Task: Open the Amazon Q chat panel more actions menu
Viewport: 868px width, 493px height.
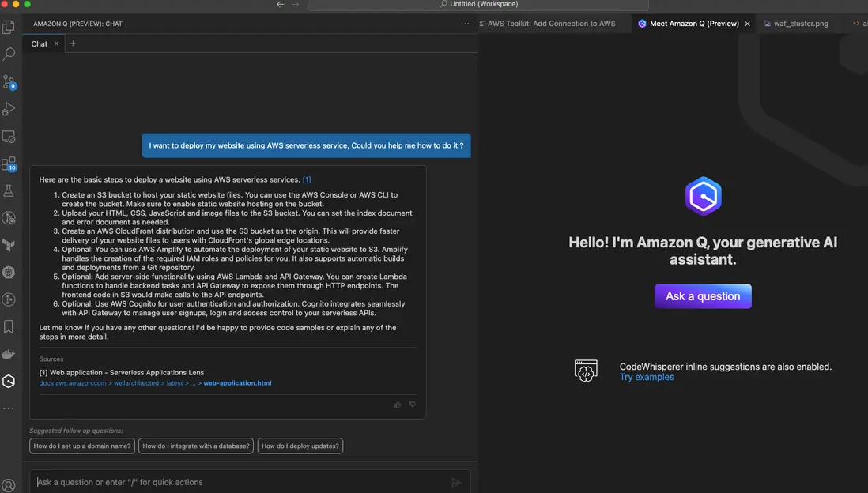Action: (x=465, y=24)
